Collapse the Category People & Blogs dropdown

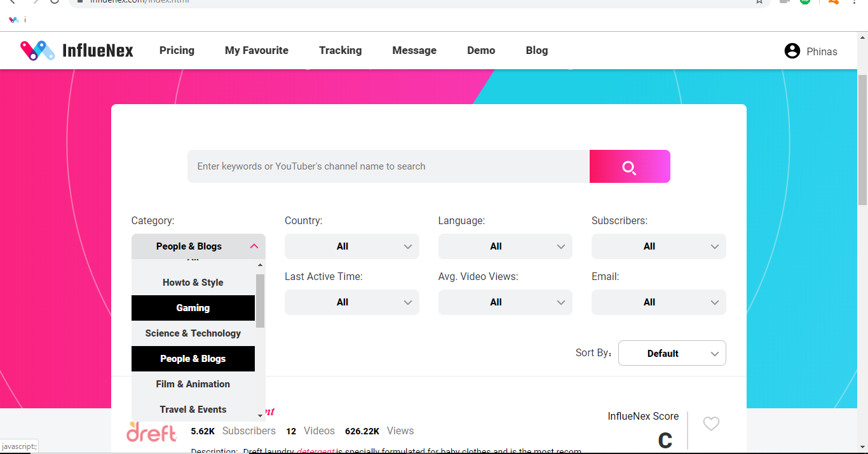tap(198, 246)
